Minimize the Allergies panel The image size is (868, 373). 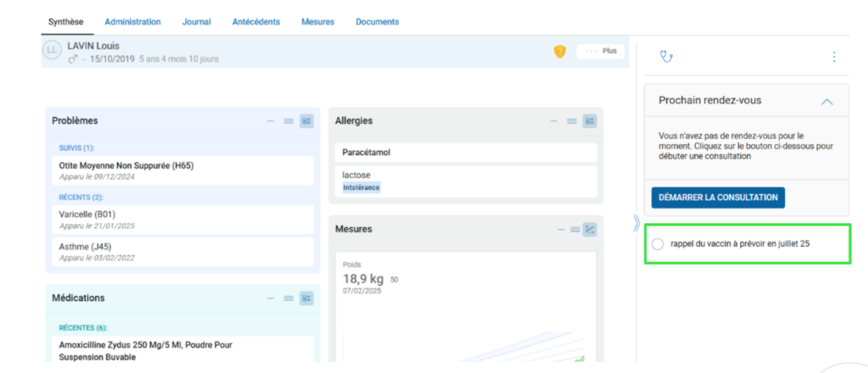[554, 121]
